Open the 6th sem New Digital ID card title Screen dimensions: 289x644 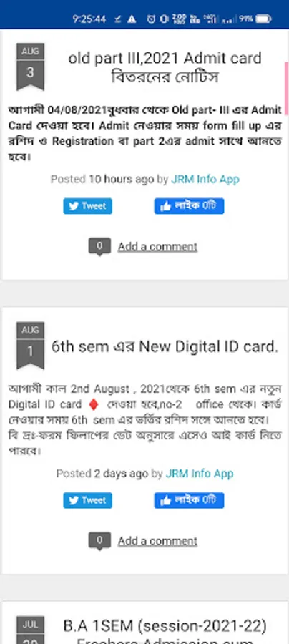point(165,347)
